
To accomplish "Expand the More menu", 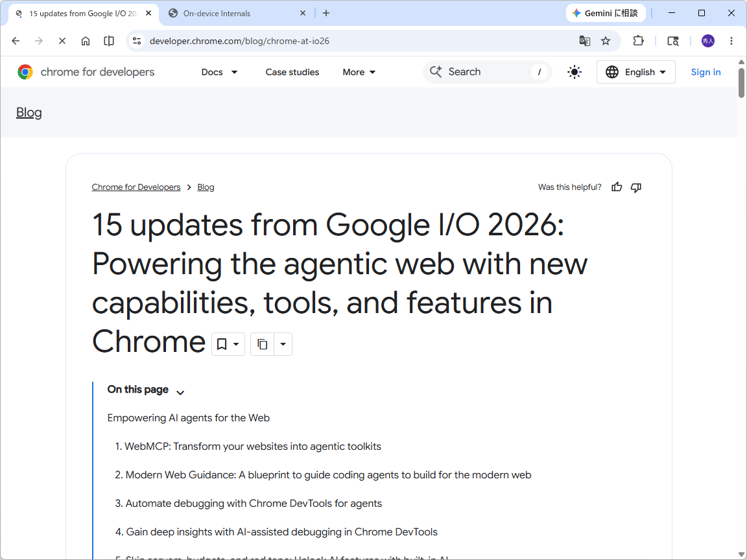I will pyautogui.click(x=359, y=72).
